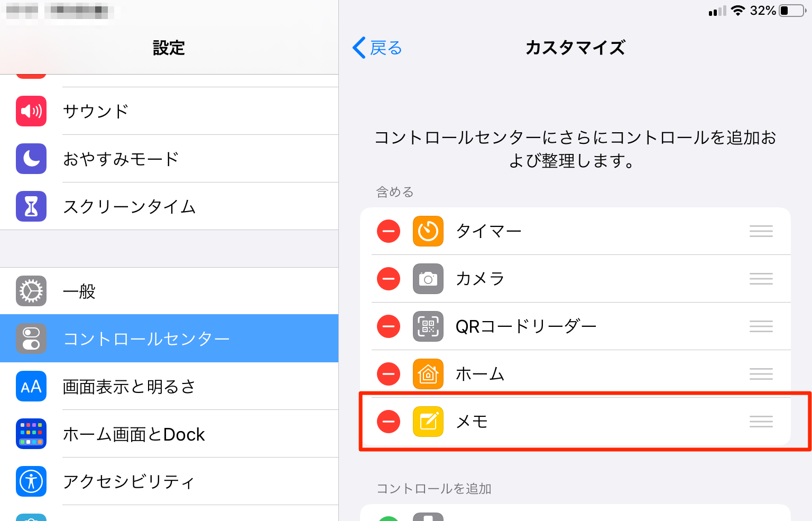
Task: Select コントロールセンター in sidebar
Action: (x=169, y=339)
